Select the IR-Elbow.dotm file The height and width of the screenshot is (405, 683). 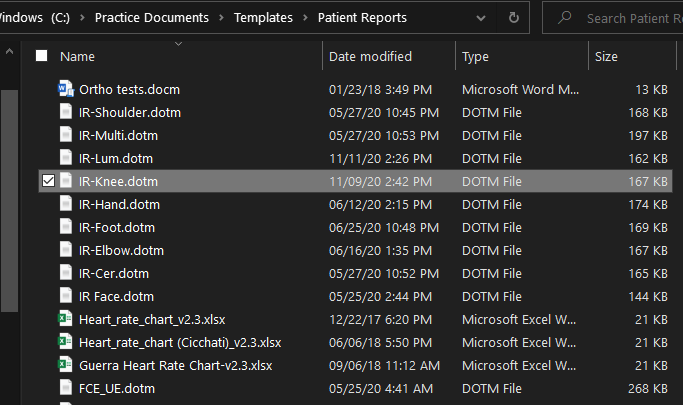click(x=121, y=250)
